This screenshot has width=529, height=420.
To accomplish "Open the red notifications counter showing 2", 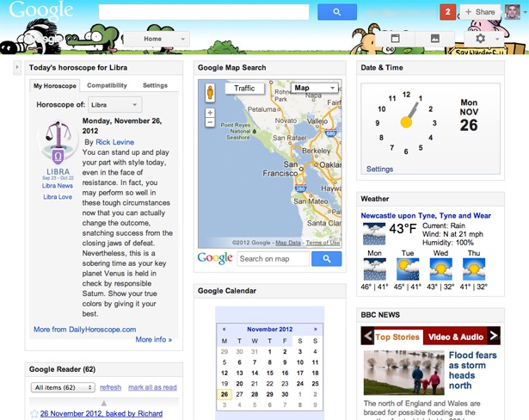I will [446, 12].
